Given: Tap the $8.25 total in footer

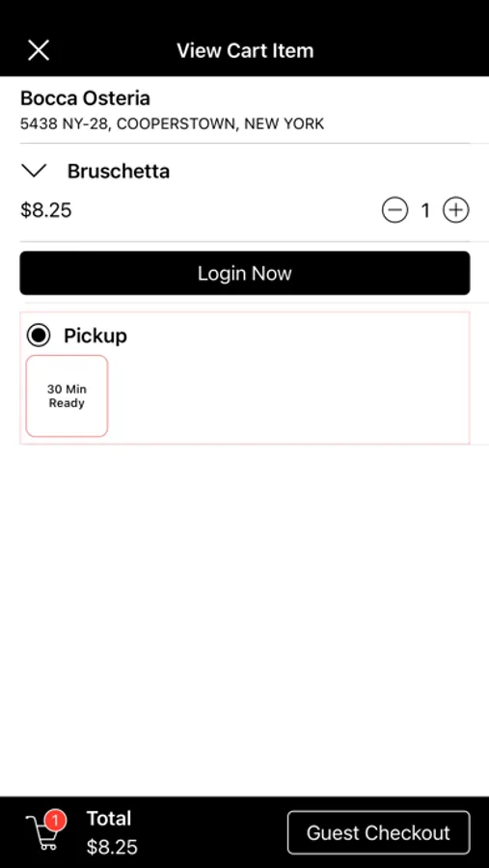Looking at the screenshot, I should [x=112, y=847].
